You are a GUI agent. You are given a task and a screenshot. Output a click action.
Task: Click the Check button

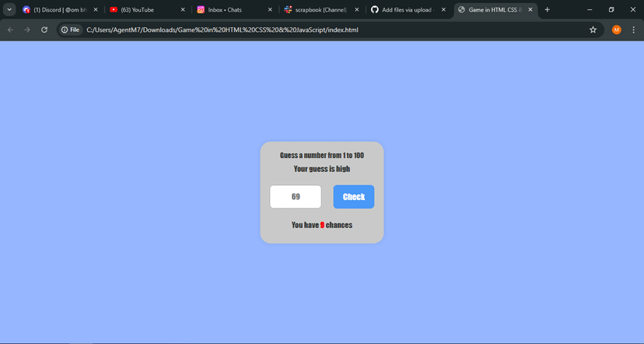pyautogui.click(x=353, y=197)
